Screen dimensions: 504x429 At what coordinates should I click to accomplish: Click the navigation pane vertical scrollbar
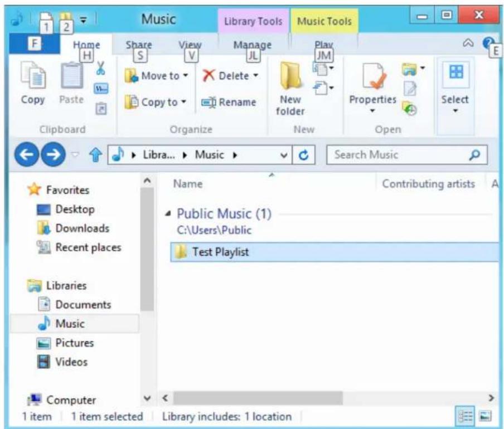pos(147,249)
